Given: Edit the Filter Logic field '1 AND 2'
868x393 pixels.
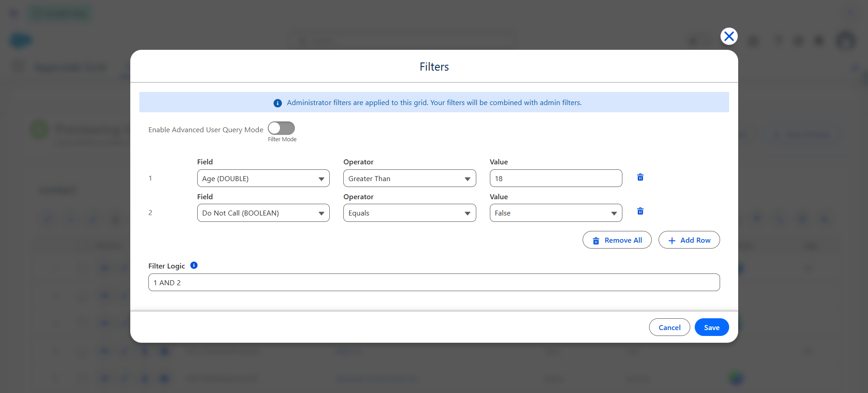Looking at the screenshot, I should pyautogui.click(x=434, y=283).
